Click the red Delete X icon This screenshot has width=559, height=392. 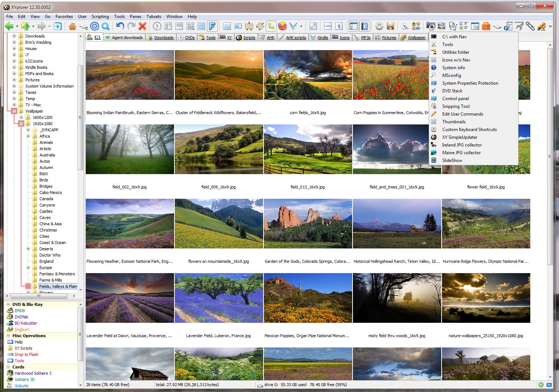pyautogui.click(x=142, y=26)
